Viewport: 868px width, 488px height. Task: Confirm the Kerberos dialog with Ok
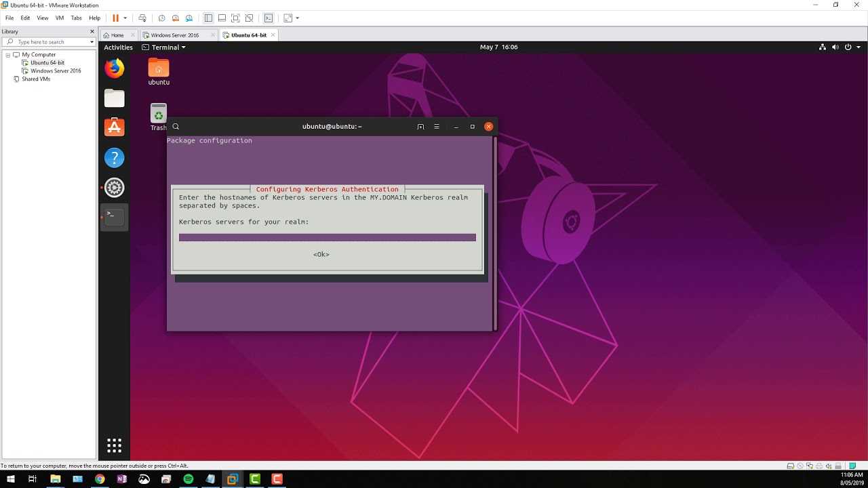click(321, 255)
